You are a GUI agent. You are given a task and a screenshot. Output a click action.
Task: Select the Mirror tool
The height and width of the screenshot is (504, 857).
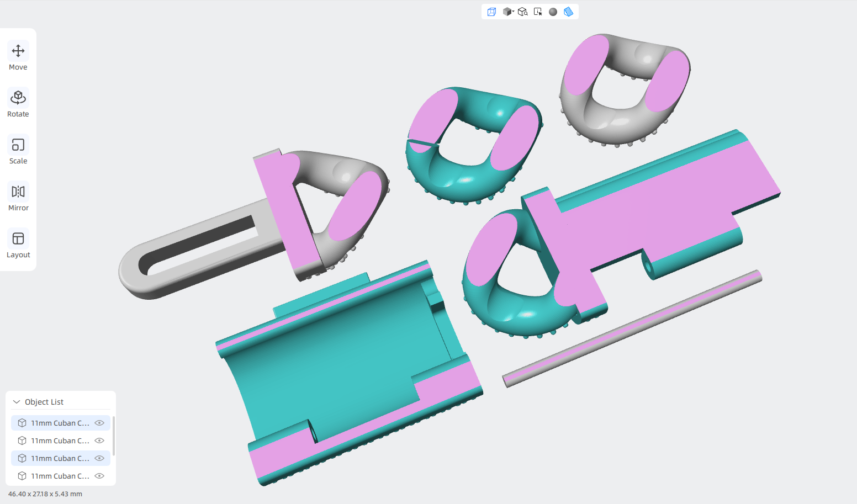[x=18, y=198]
